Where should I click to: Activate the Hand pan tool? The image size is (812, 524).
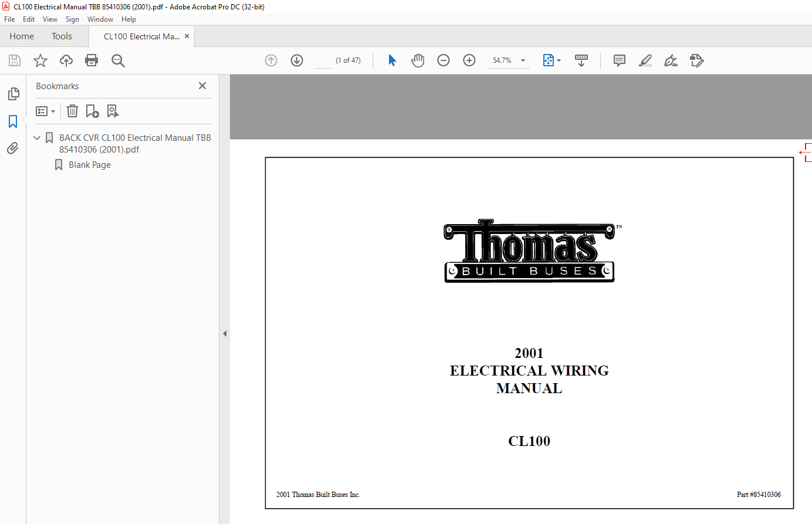click(418, 60)
